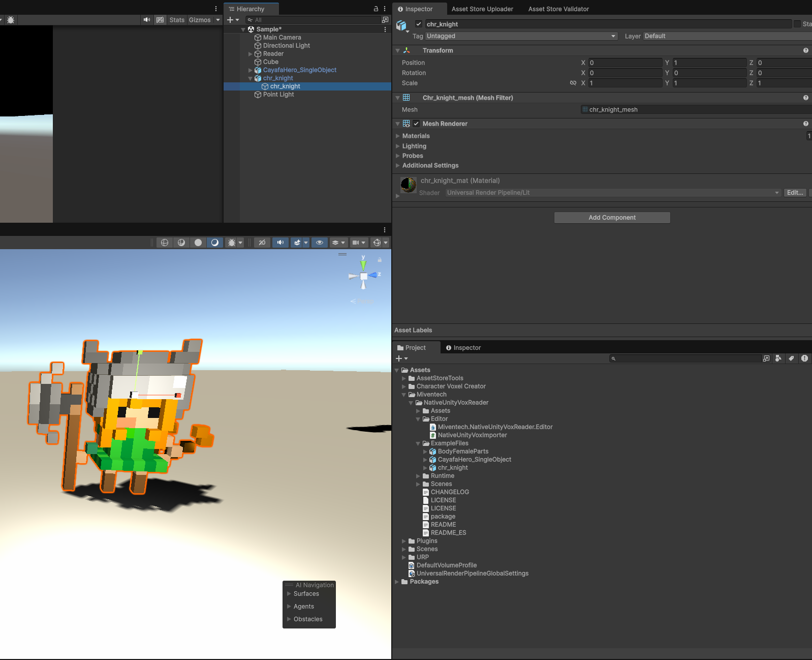Click Project search by label tag icon

coord(791,358)
